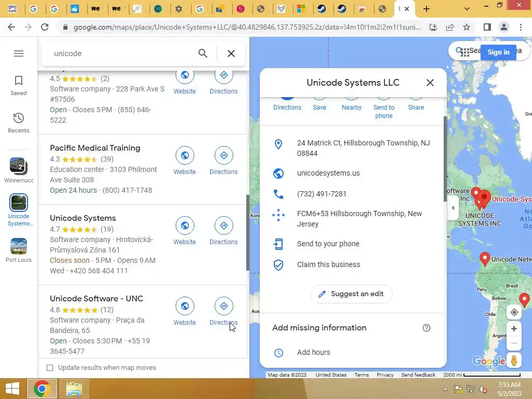Click Privacy link in map footer

[385, 375]
